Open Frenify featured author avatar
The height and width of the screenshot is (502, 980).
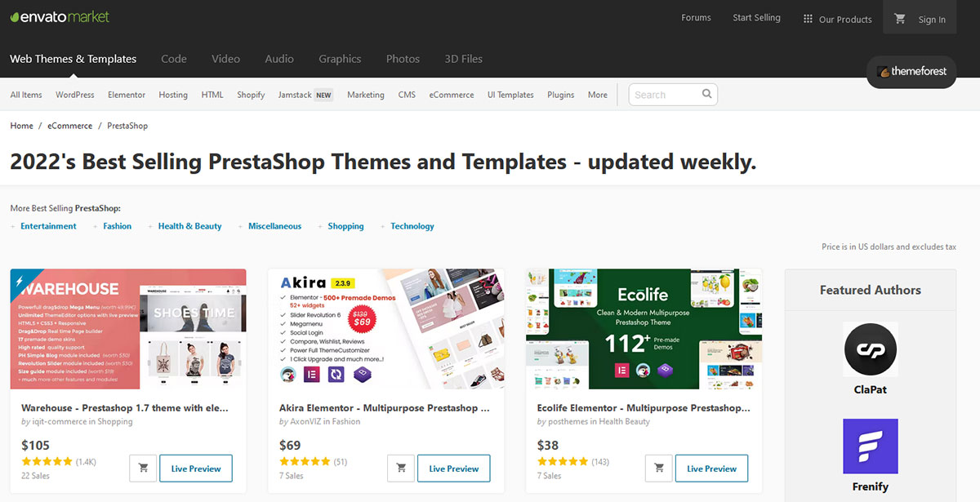(871, 446)
